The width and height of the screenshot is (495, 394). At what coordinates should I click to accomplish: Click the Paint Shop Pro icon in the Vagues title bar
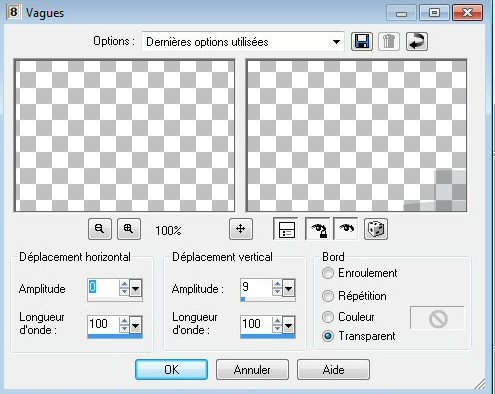click(13, 12)
